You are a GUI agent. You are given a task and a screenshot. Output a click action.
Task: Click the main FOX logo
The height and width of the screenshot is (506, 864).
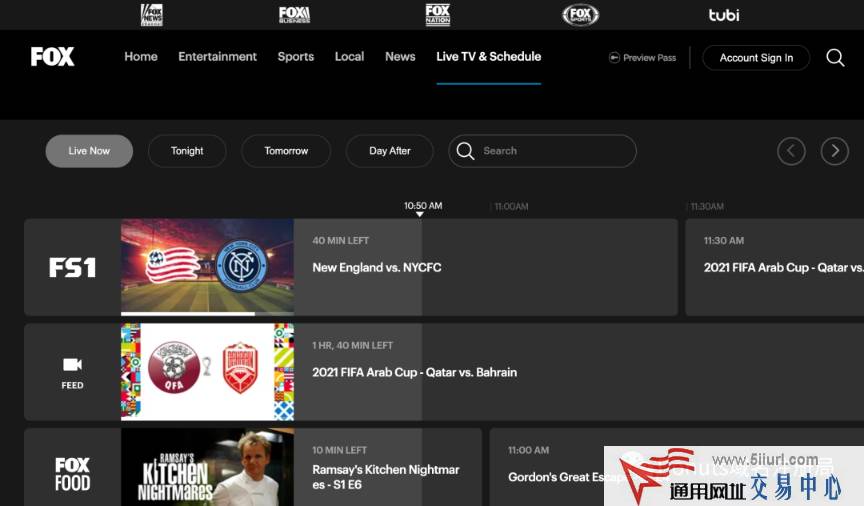[x=52, y=56]
